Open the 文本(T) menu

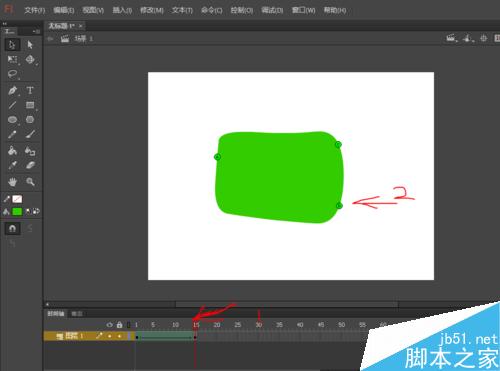pos(182,10)
